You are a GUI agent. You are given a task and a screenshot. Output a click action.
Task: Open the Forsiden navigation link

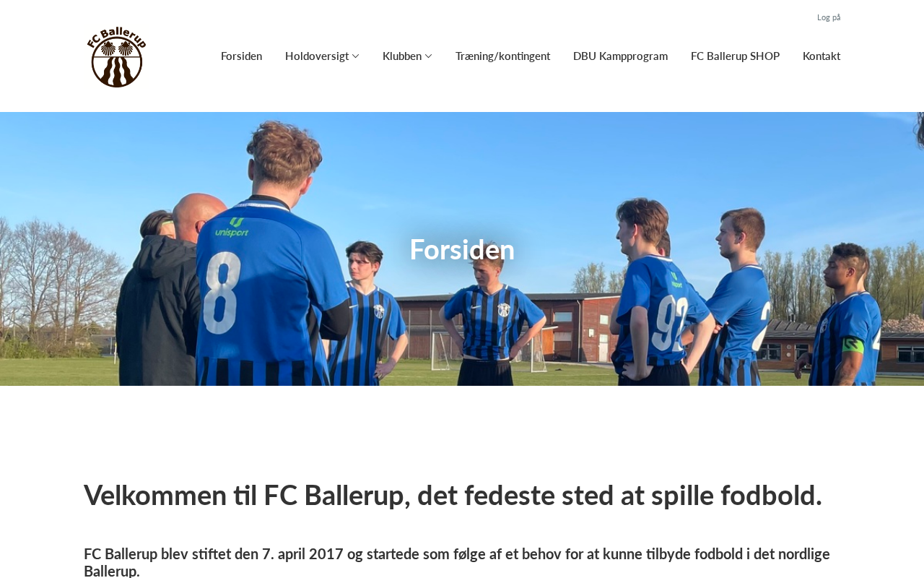tap(241, 56)
